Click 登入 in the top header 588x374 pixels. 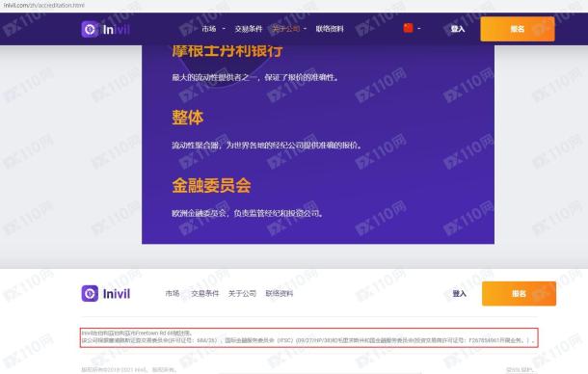[x=458, y=29]
